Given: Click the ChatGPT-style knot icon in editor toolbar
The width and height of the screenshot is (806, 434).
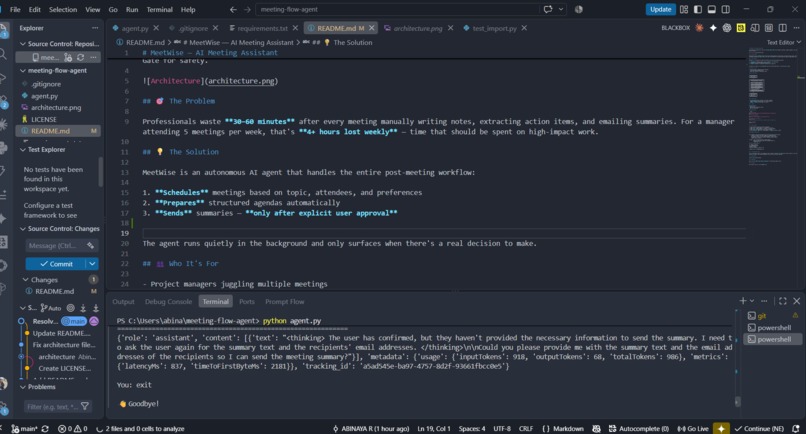Looking at the screenshot, I should click(x=727, y=28).
